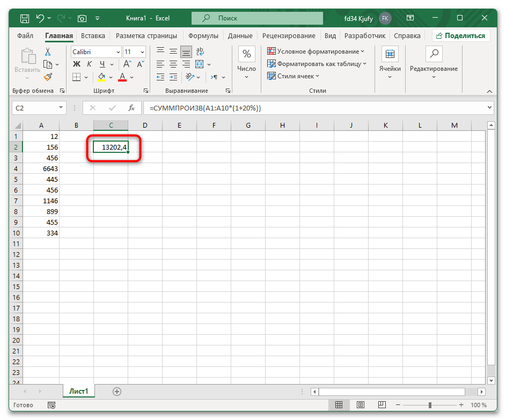Viewport: 506px width, 420px height.
Task: Select the Лист1 sheet tab
Action: click(x=79, y=391)
